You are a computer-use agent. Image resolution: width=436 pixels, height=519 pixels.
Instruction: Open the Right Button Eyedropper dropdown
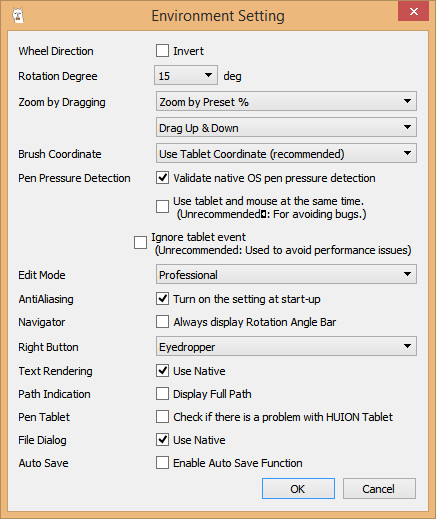coord(286,347)
